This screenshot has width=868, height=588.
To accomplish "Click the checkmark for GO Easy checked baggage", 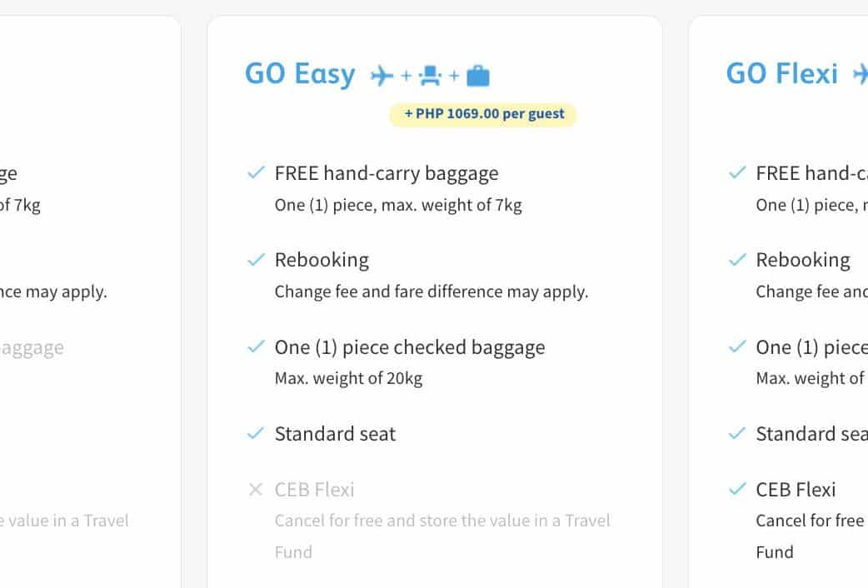I will click(256, 346).
